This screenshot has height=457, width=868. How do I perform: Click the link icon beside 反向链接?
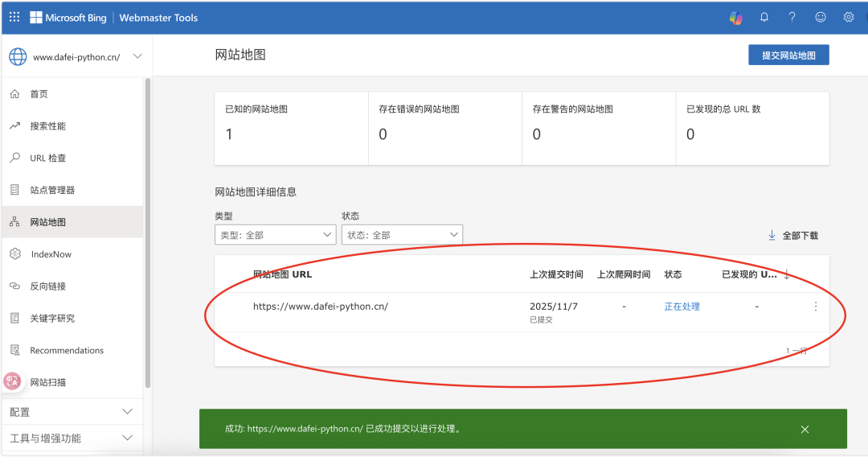tap(15, 286)
